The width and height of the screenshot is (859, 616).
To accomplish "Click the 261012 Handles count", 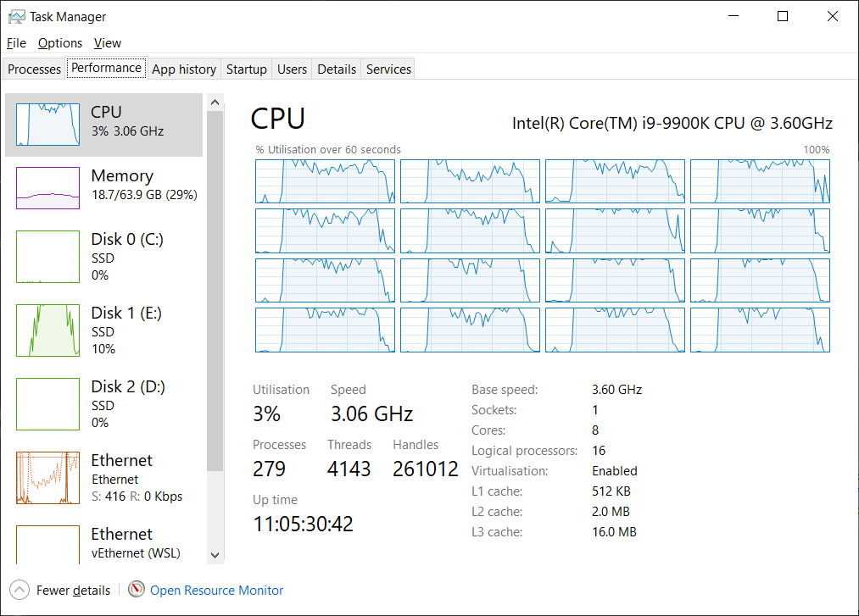I will tap(425, 469).
